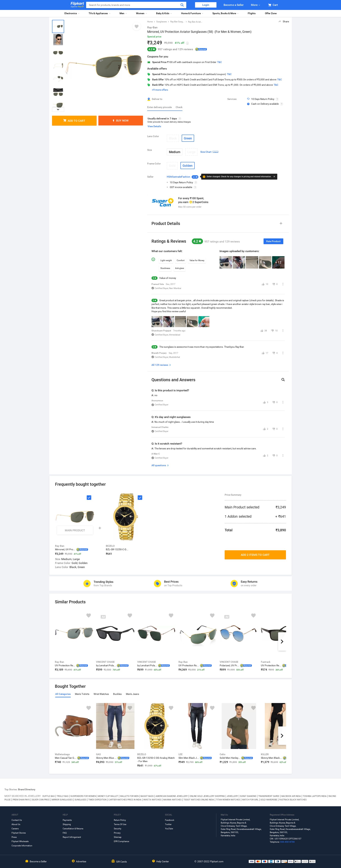Click the Share arrow icon
This screenshot has height=868, width=341.
280,22
